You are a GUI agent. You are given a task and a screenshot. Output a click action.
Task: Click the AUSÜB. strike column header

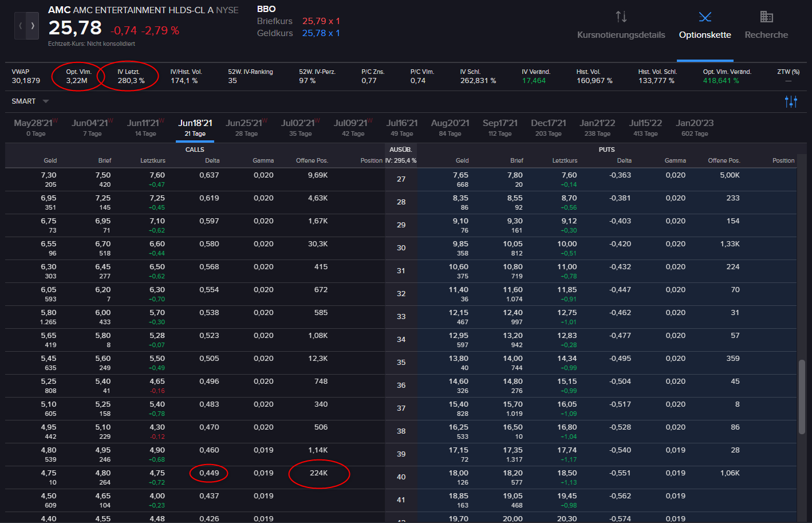[401, 150]
